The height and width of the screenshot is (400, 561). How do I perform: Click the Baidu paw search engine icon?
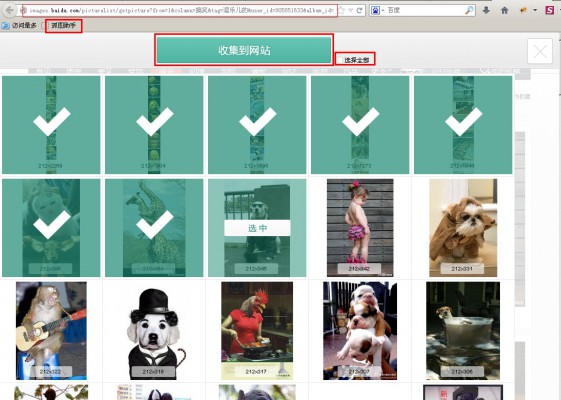pos(375,10)
